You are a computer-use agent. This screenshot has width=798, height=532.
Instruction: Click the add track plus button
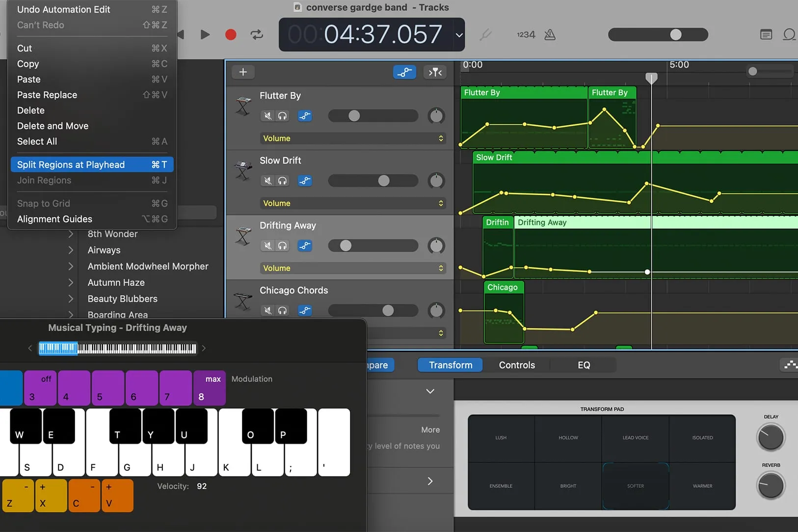pos(243,72)
